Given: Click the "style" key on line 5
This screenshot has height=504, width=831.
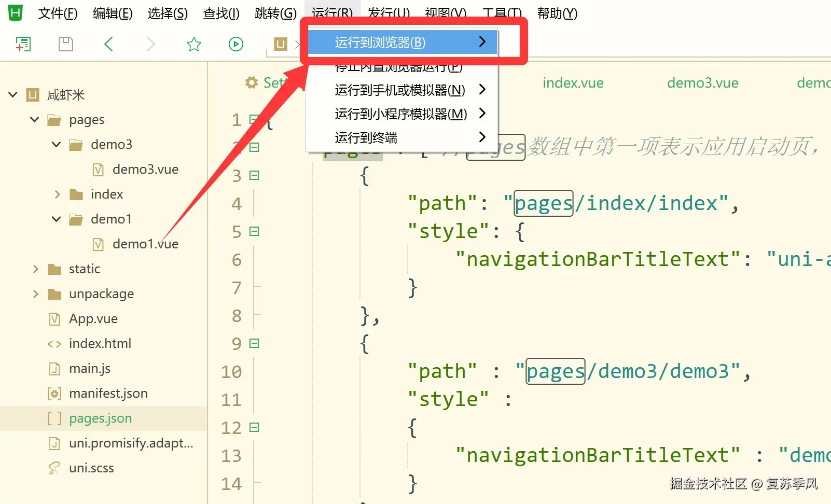Looking at the screenshot, I should 448,231.
